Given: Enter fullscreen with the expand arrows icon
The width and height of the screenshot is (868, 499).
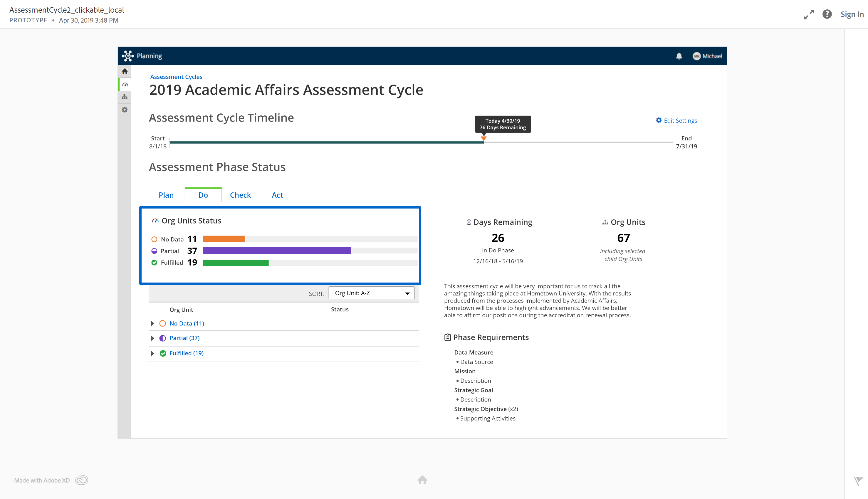Looking at the screenshot, I should click(809, 14).
